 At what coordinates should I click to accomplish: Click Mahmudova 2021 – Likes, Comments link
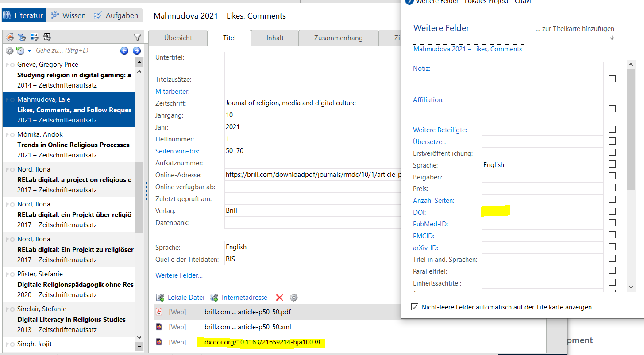pos(468,49)
